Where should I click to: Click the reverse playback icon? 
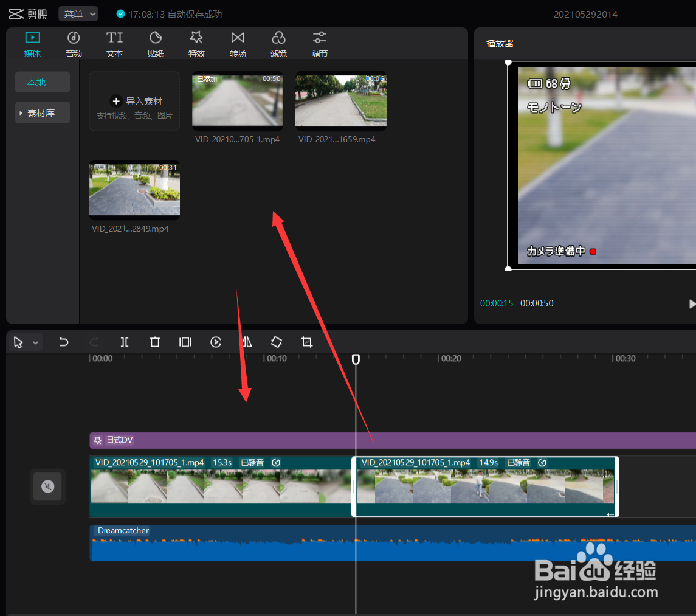pos(216,342)
